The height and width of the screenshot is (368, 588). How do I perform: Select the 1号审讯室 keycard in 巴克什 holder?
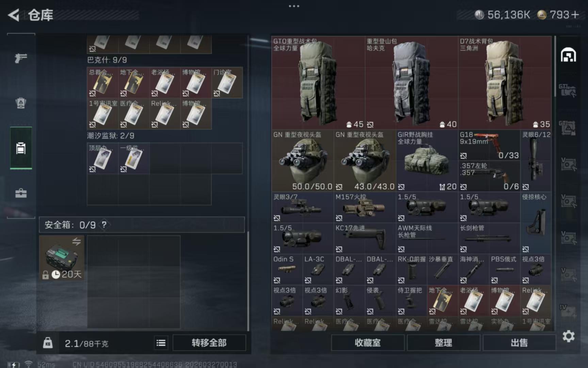[103, 114]
